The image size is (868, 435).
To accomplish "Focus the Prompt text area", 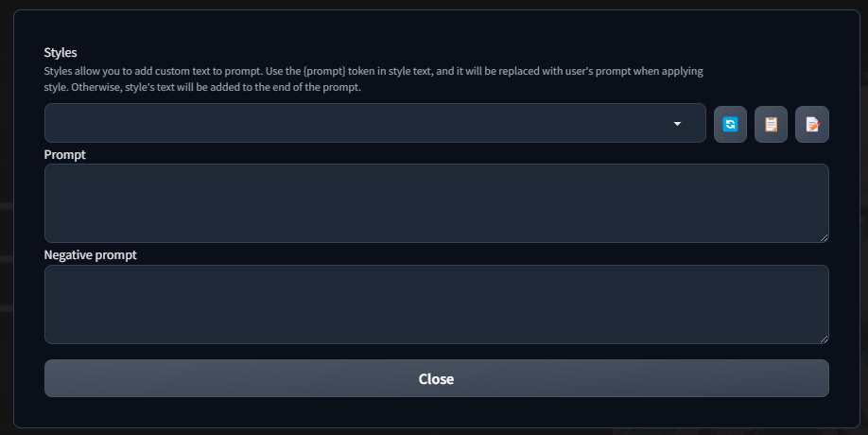I will point(436,203).
